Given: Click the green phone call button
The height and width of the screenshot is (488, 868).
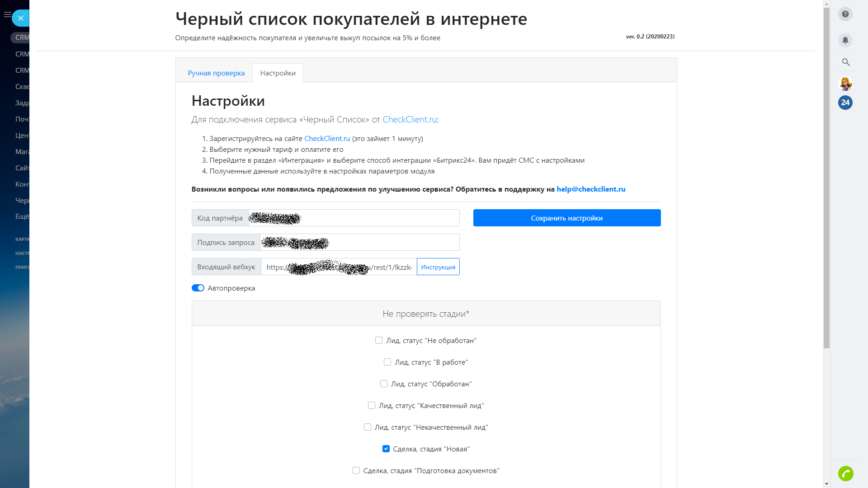Looking at the screenshot, I should tap(845, 473).
